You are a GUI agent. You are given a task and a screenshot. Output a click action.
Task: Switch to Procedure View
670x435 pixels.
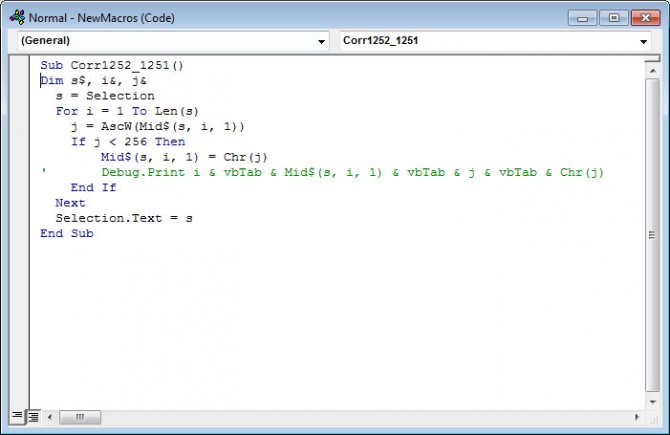coord(17,415)
